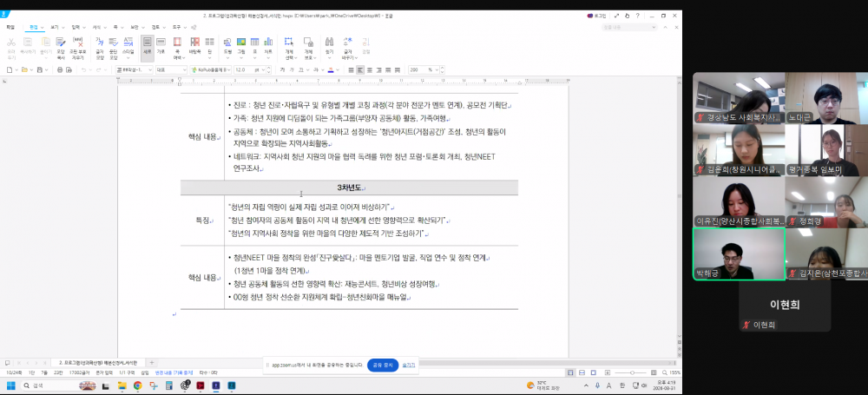The height and width of the screenshot is (395, 868).
Task: Insert a Shape (도형) from the ribbon
Action: [x=227, y=45]
